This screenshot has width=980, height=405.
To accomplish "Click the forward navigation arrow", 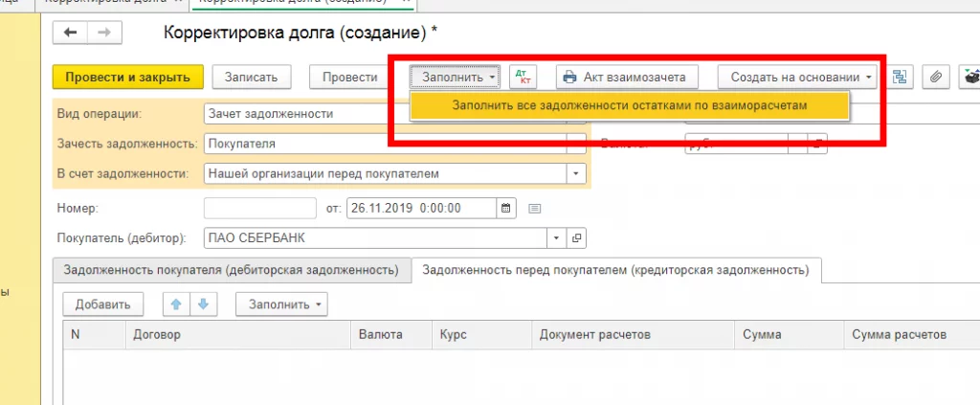I will (101, 33).
